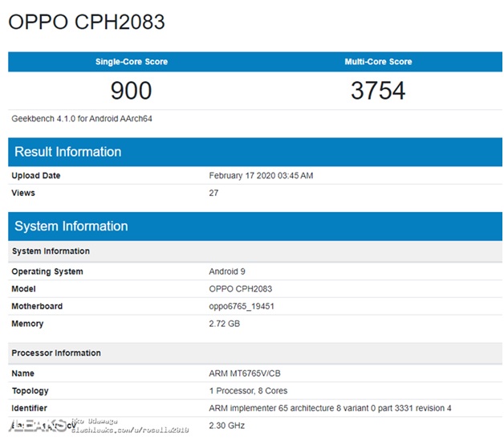Viewport: 504px width, 445px height.
Task: Select the Memory label
Action: [x=27, y=324]
